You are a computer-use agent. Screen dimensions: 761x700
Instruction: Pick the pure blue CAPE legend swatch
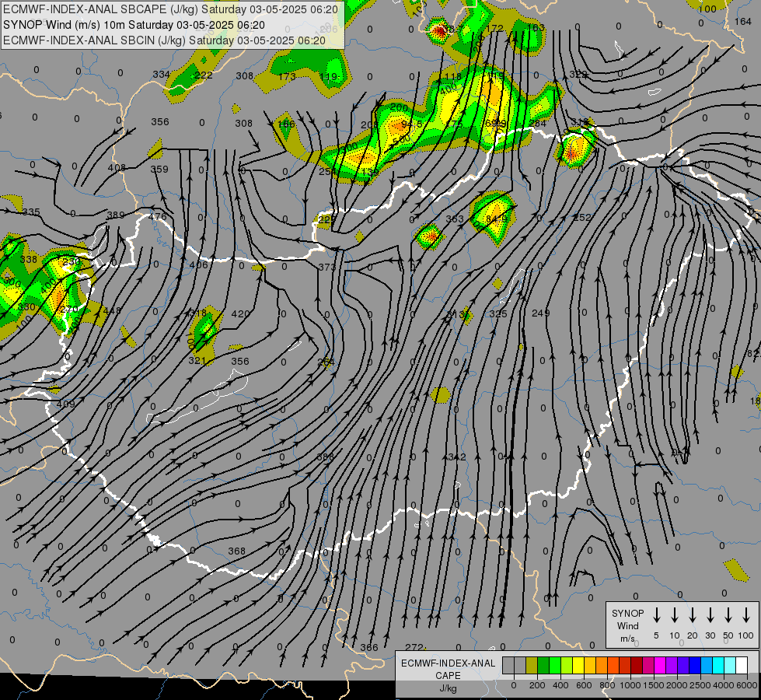[694, 665]
